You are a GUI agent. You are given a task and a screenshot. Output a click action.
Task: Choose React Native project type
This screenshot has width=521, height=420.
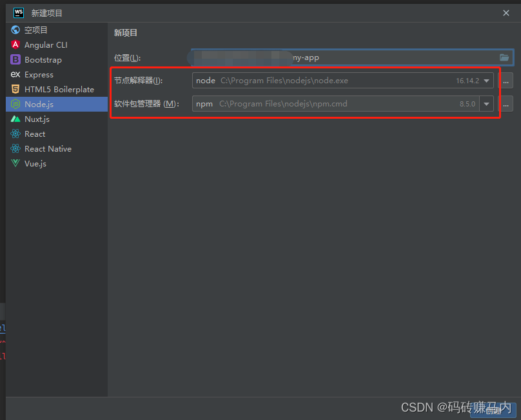[x=57, y=148]
